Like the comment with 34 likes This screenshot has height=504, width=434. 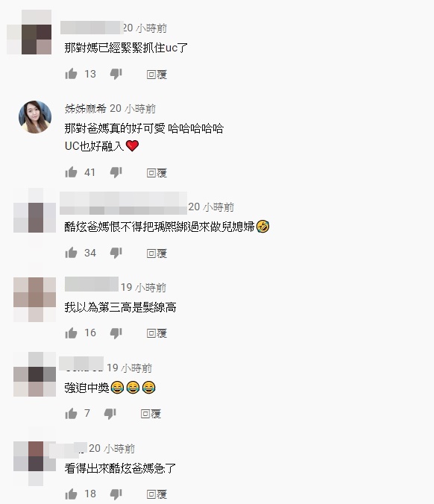click(71, 253)
